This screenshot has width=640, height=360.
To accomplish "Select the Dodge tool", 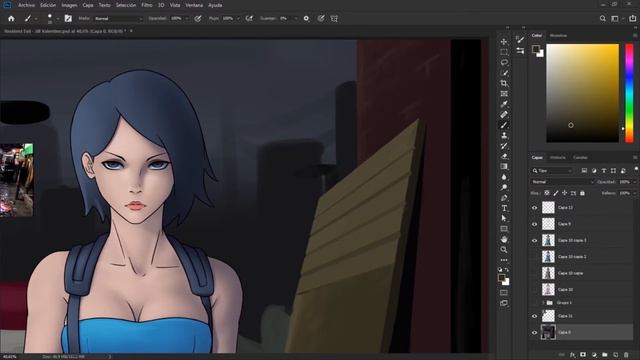I will pos(504,187).
